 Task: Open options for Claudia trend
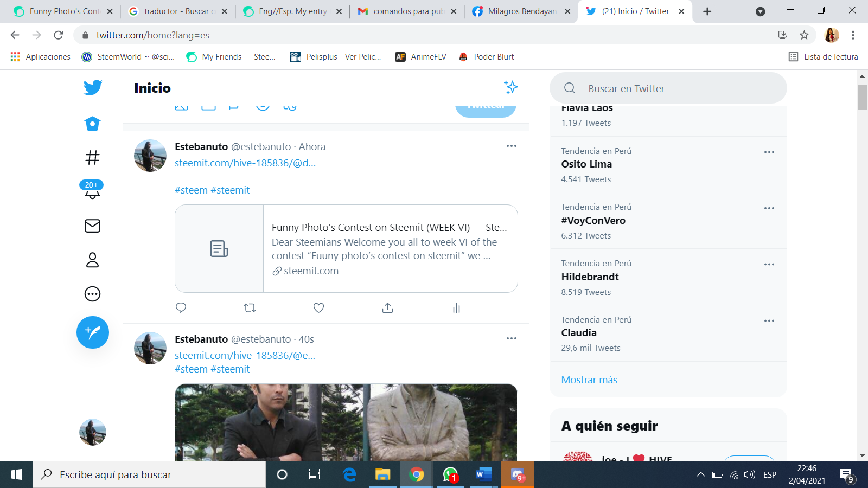pyautogui.click(x=769, y=320)
